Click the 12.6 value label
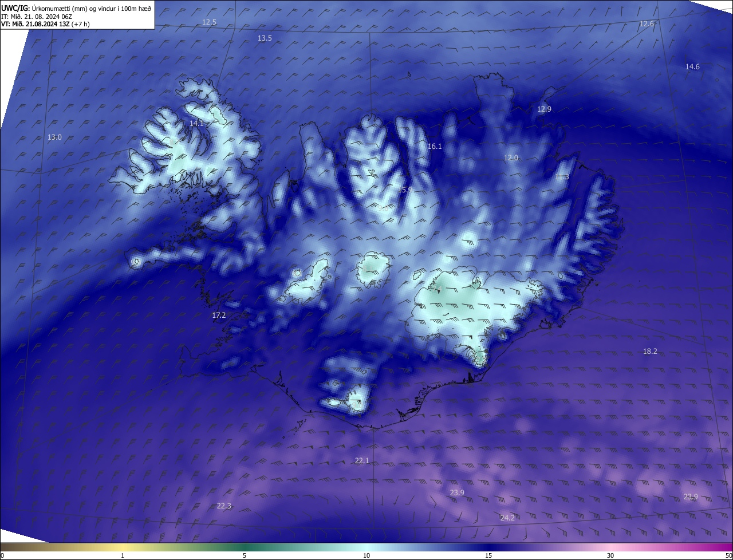Image resolution: width=733 pixels, height=560 pixels. (x=647, y=24)
